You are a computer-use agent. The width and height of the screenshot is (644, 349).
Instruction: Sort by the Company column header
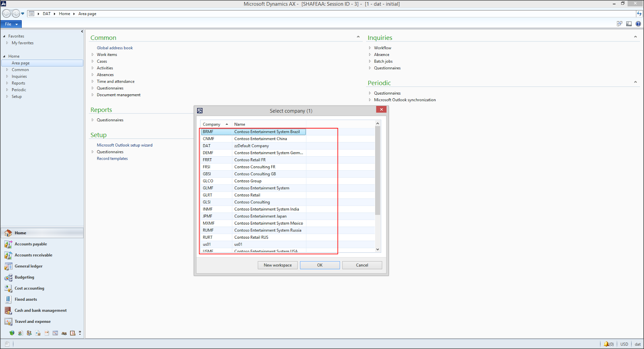(216, 124)
